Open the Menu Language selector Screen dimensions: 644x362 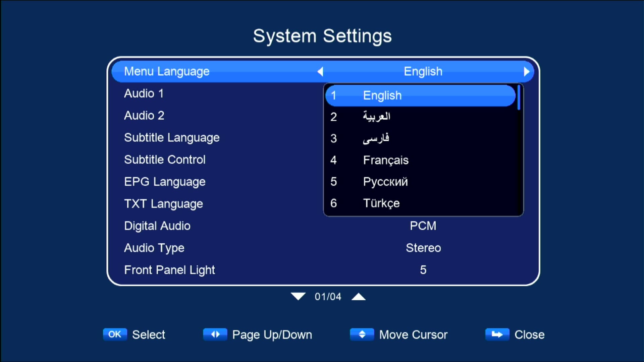pyautogui.click(x=167, y=71)
